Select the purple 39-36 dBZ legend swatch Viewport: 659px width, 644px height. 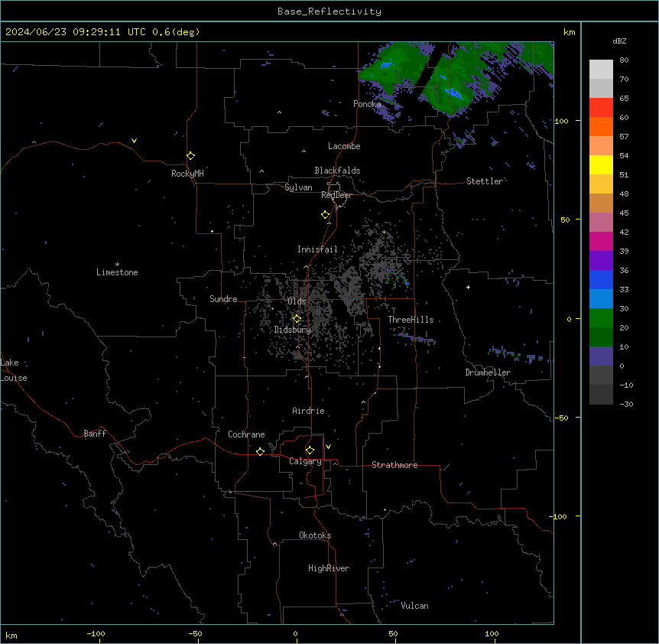[601, 261]
